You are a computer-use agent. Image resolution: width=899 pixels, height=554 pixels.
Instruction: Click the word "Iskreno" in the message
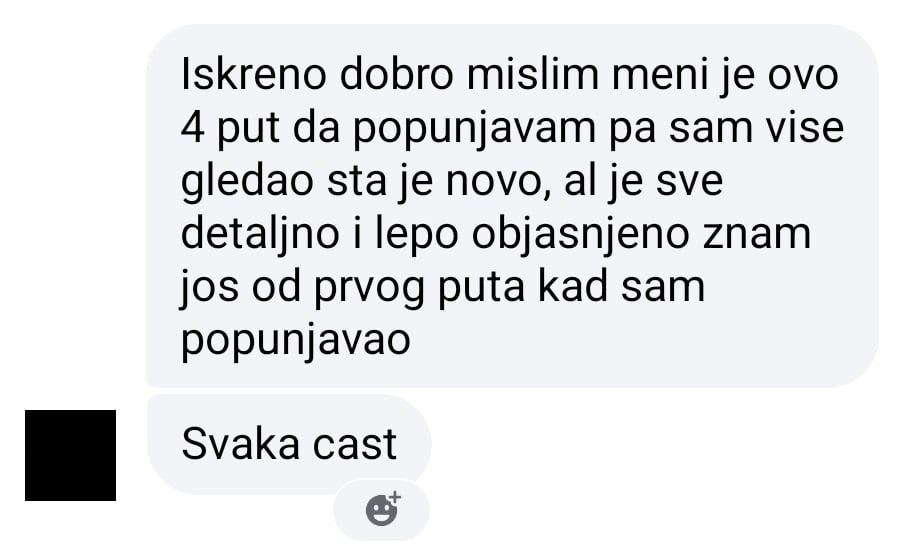253,75
